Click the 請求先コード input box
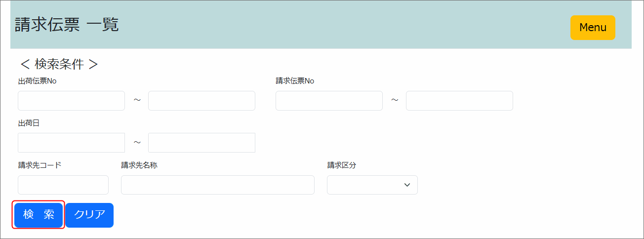The width and height of the screenshot is (644, 239). tap(63, 185)
